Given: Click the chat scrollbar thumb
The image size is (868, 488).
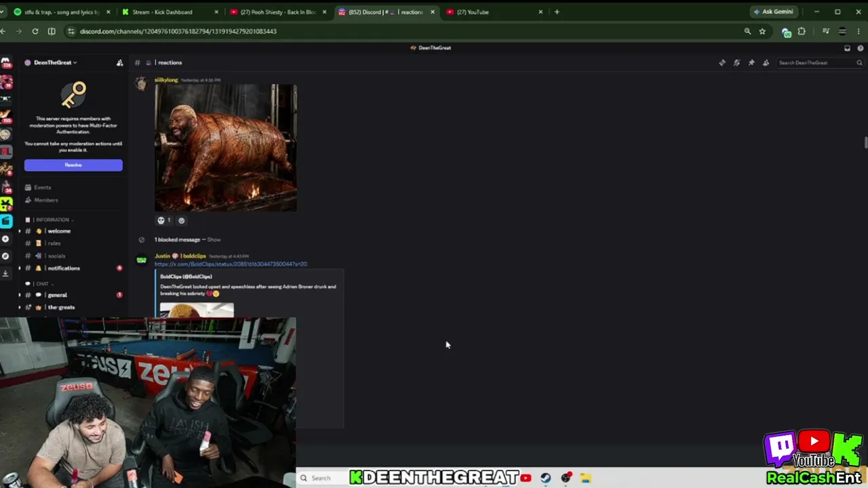Looking at the screenshot, I should pyautogui.click(x=865, y=142).
